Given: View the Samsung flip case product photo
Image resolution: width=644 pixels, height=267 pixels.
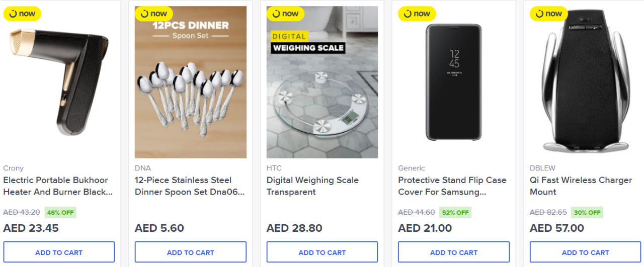Looking at the screenshot, I should (x=454, y=83).
